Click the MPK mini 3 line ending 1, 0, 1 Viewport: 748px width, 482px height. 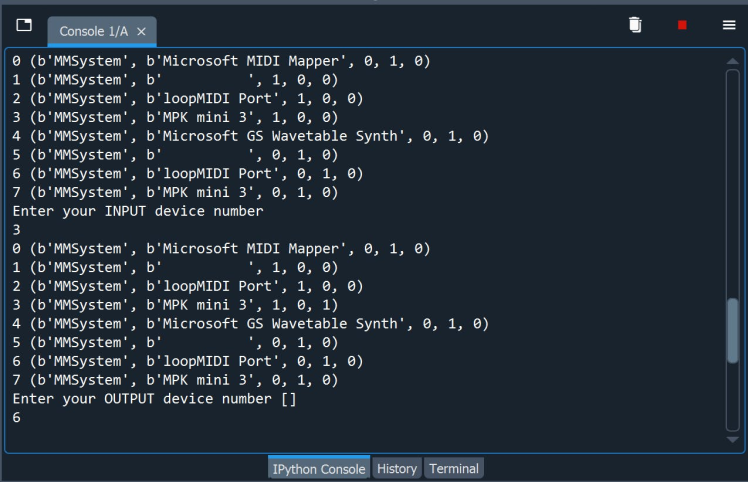pos(175,305)
